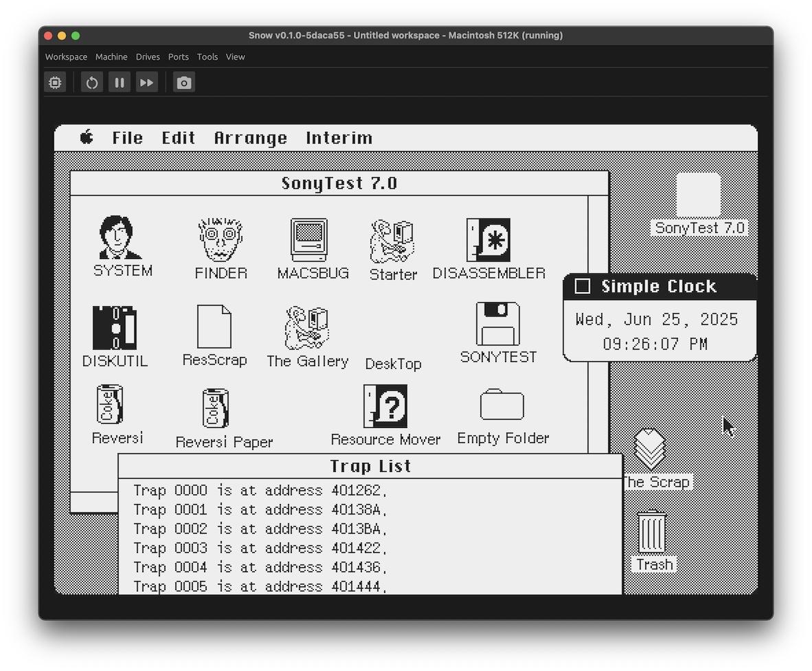The image size is (812, 671).
Task: Open the Snow Tools menu
Action: 207,57
